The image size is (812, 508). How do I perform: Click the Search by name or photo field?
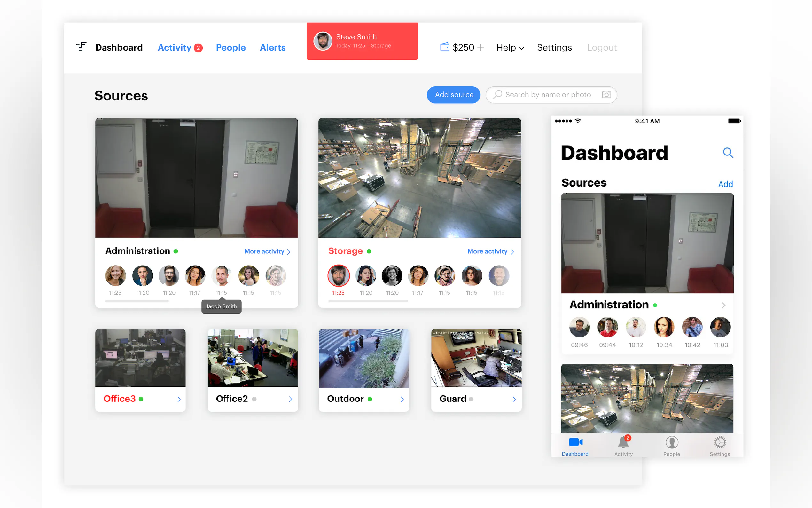[x=548, y=95]
